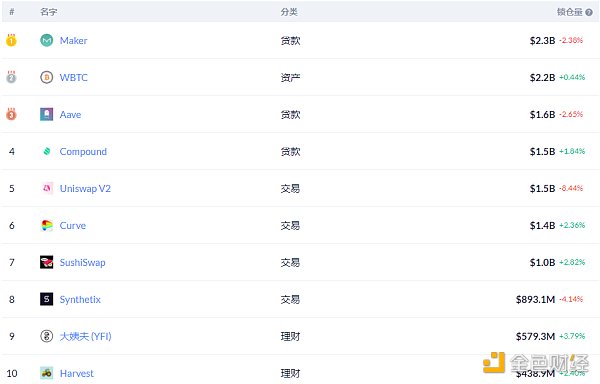600x384 pixels.
Task: Click the Compound green logo icon
Action: pyautogui.click(x=47, y=151)
